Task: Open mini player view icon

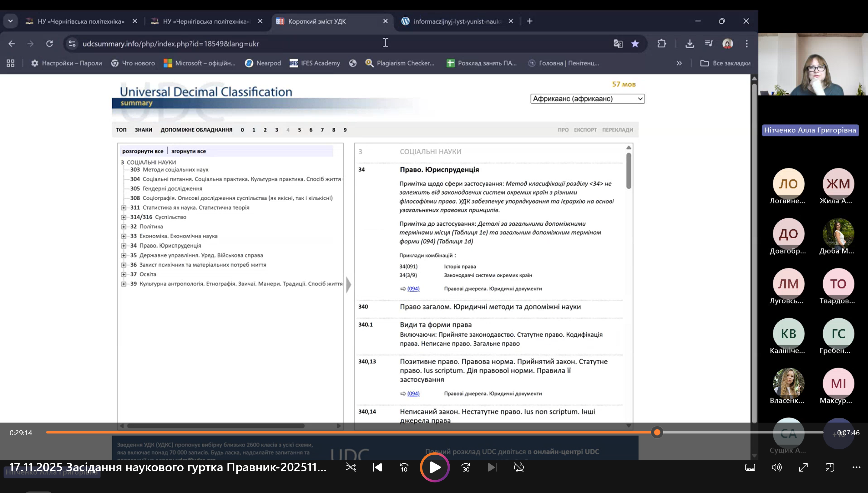Action: (830, 468)
